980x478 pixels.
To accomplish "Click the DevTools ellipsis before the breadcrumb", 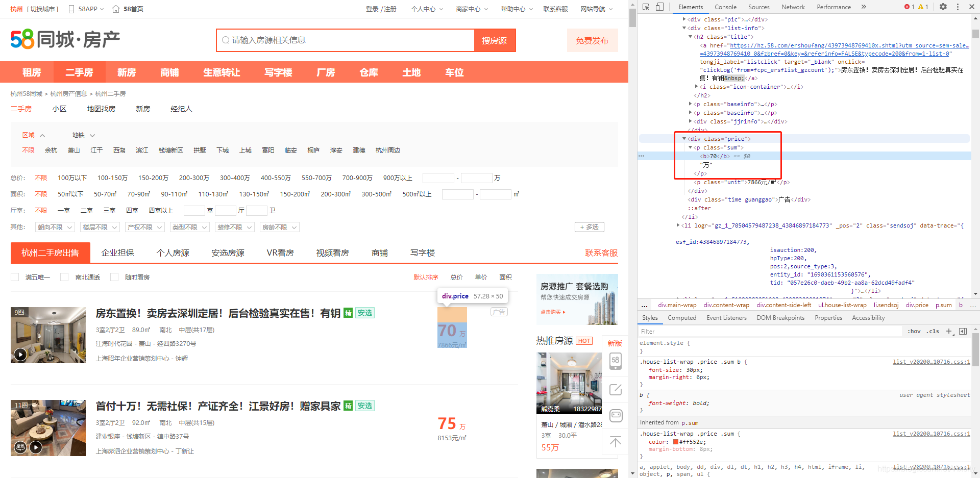I will point(645,305).
